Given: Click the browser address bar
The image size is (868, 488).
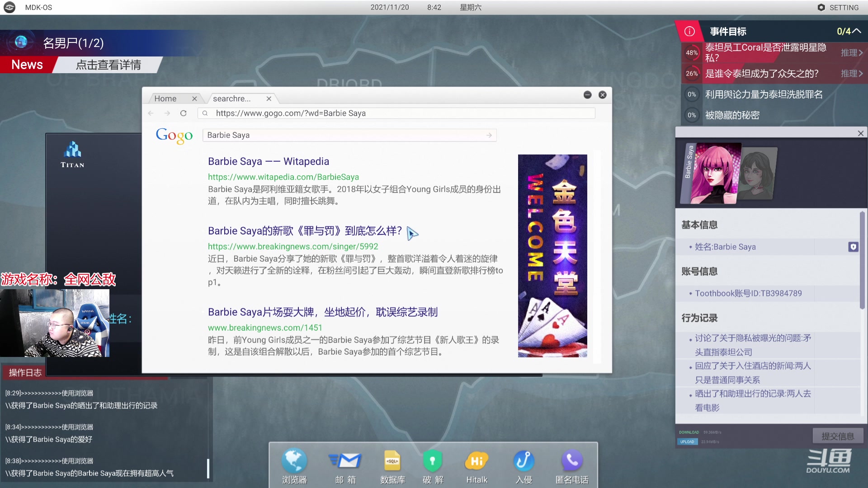Looking at the screenshot, I should pos(396,113).
